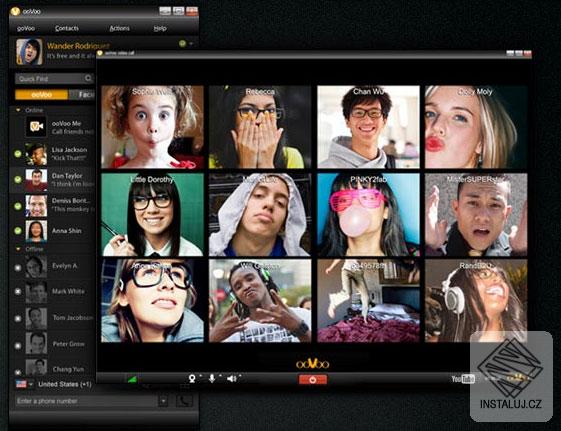Click the ooVoo Me camera icon

(x=36, y=127)
